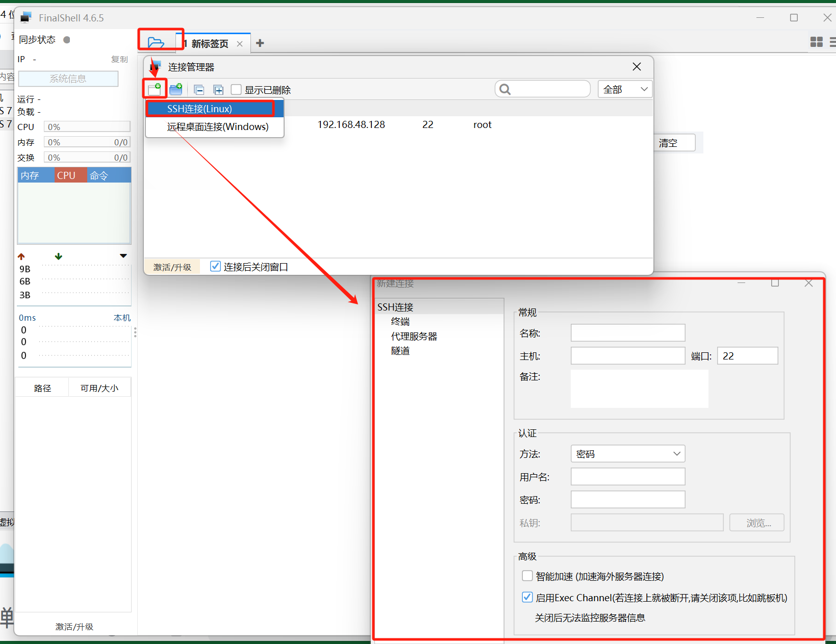Click the 可用/大小 column header
Viewport: 836px width, 644px height.
point(99,388)
